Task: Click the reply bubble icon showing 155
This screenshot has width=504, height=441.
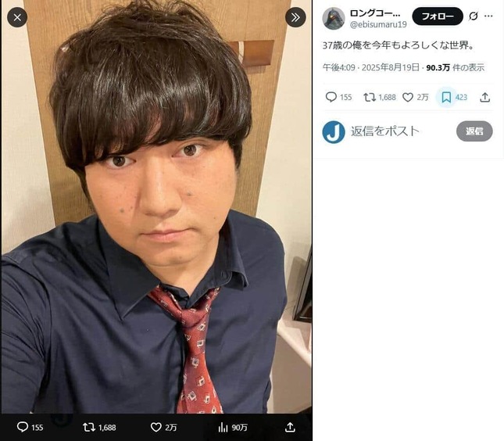Action: pos(331,97)
